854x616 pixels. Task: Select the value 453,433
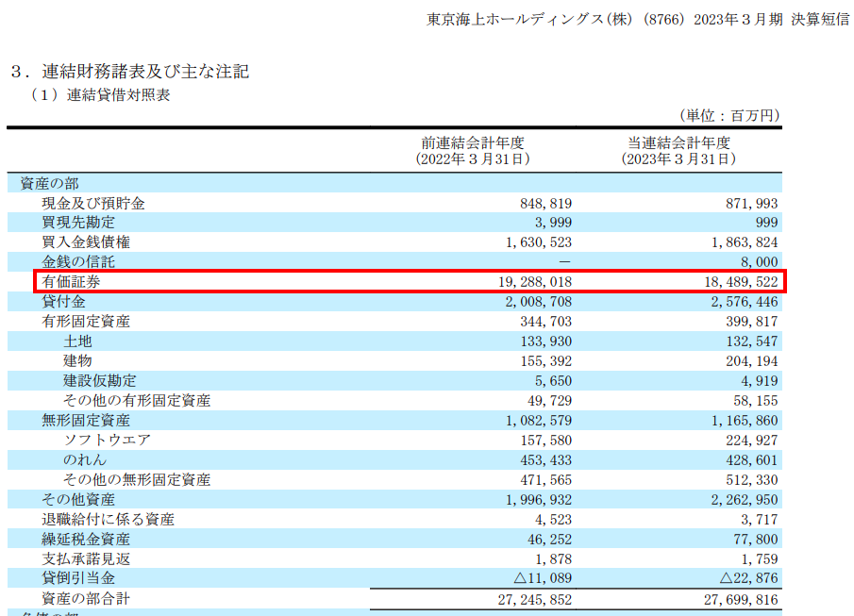pos(545,460)
